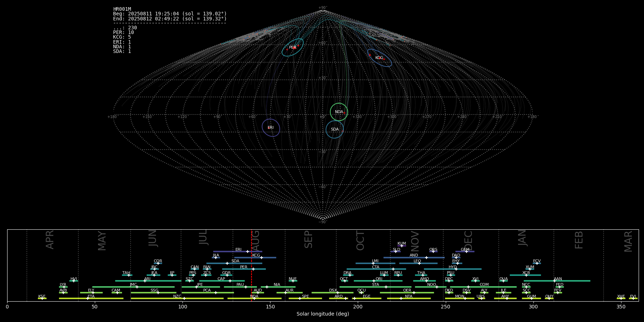The width and height of the screenshot is (644, 322).
Task: Click the ARI shower bar in timeline
Action: click(x=148, y=281)
